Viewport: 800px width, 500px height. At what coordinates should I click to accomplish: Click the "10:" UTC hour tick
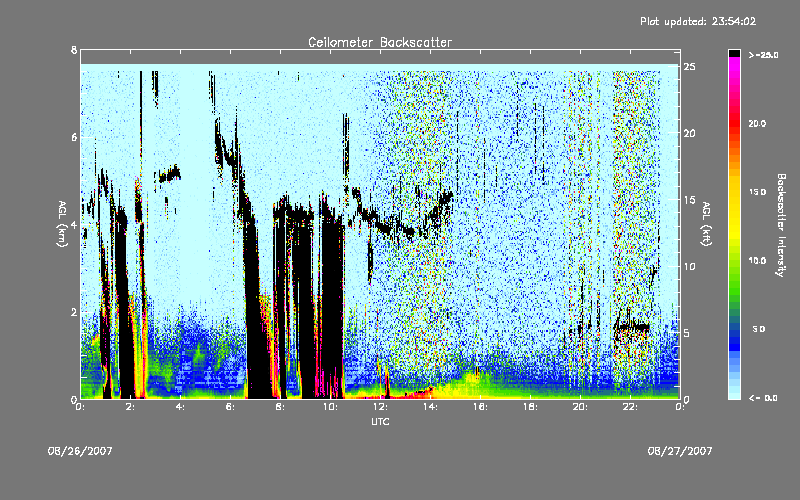(x=330, y=407)
